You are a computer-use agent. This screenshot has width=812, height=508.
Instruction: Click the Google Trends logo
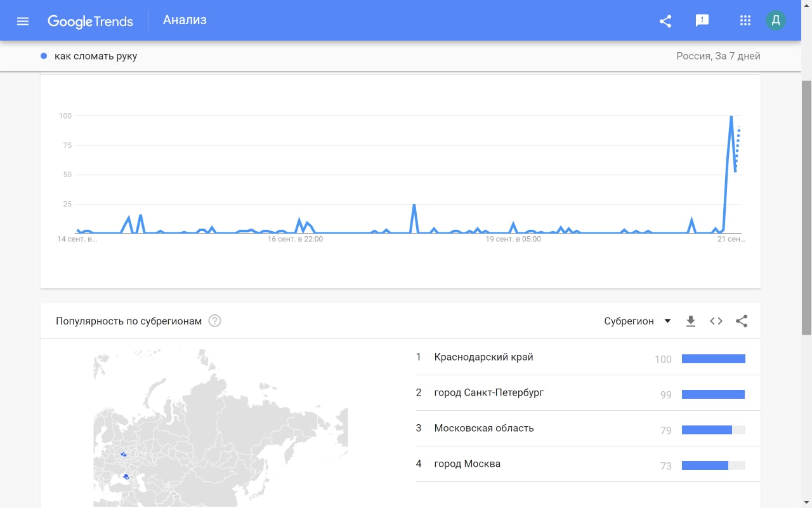pos(90,21)
